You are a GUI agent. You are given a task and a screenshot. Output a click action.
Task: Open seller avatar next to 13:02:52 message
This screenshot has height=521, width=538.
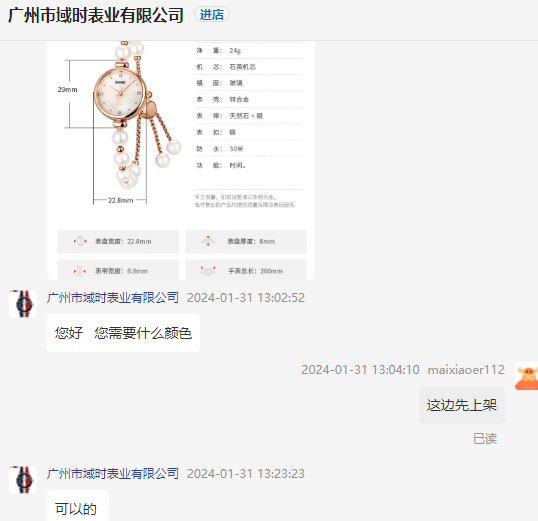(23, 304)
